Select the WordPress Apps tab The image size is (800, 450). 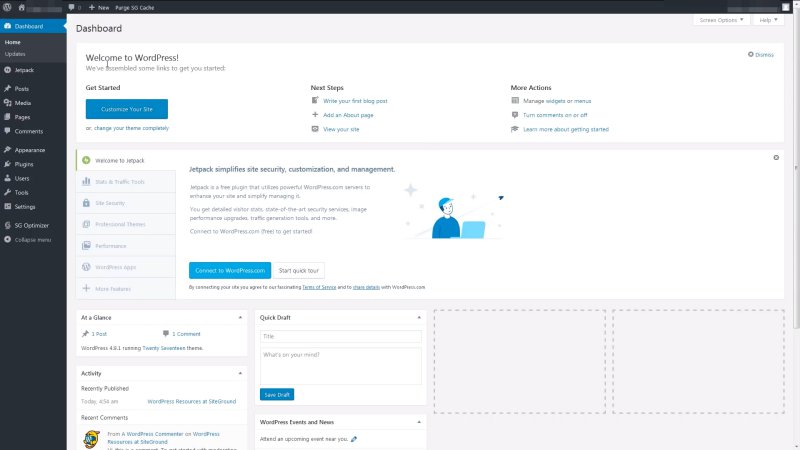click(x=126, y=267)
